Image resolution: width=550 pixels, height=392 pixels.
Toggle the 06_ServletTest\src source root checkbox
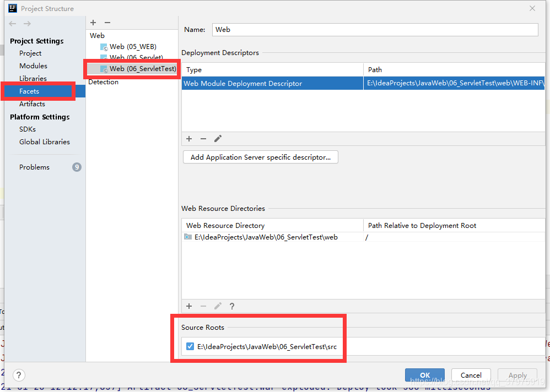coord(190,346)
